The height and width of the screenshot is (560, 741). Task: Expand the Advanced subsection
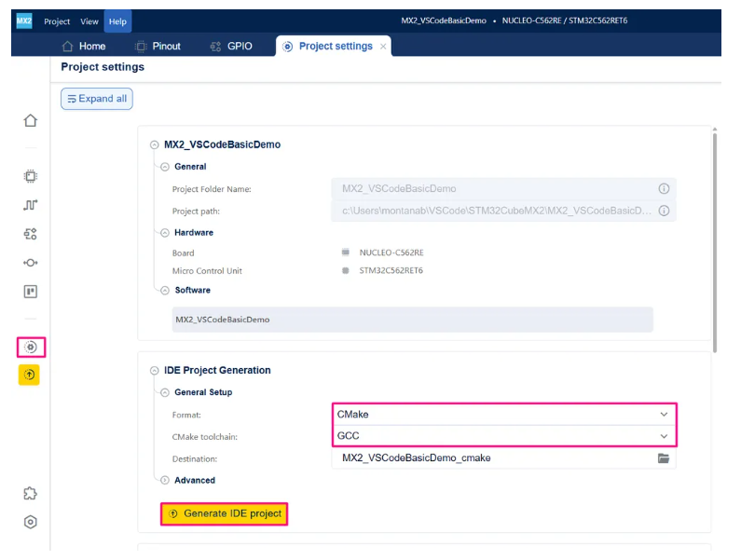pyautogui.click(x=164, y=480)
